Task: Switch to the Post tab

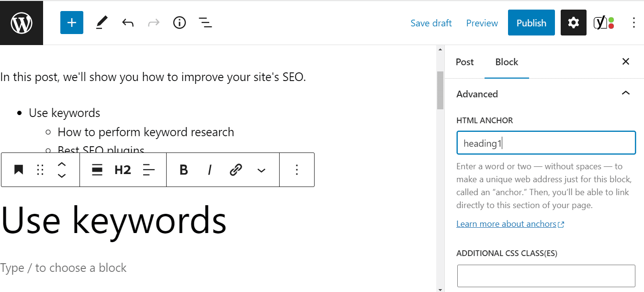Action: 464,62
